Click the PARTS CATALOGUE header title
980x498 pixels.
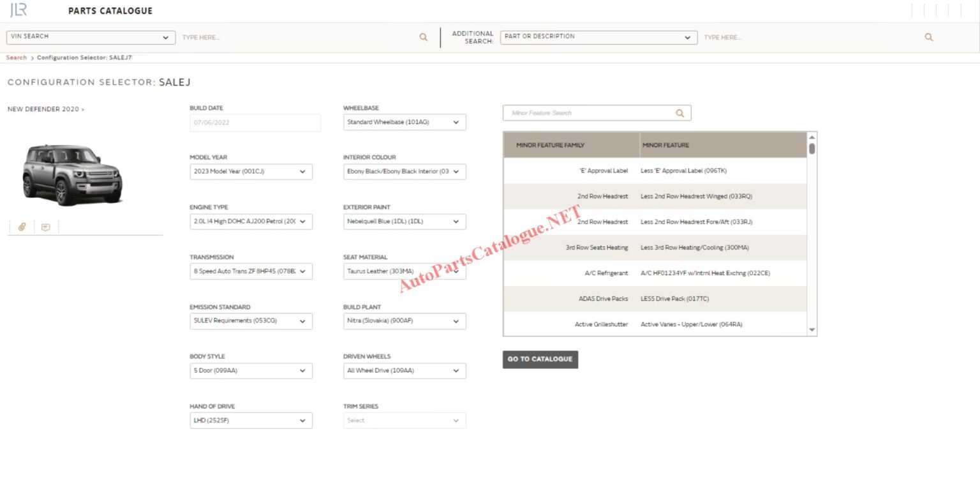pyautogui.click(x=110, y=11)
